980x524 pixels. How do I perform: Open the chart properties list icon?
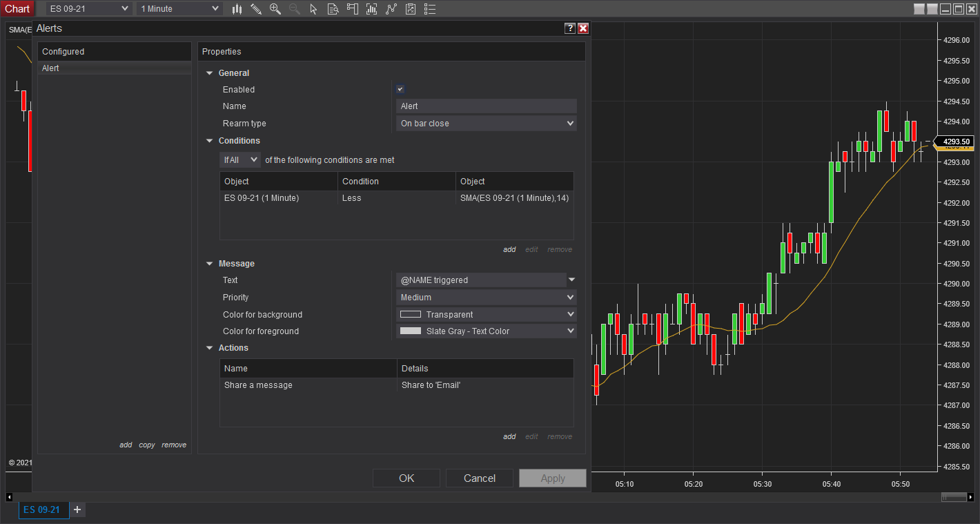pos(430,9)
